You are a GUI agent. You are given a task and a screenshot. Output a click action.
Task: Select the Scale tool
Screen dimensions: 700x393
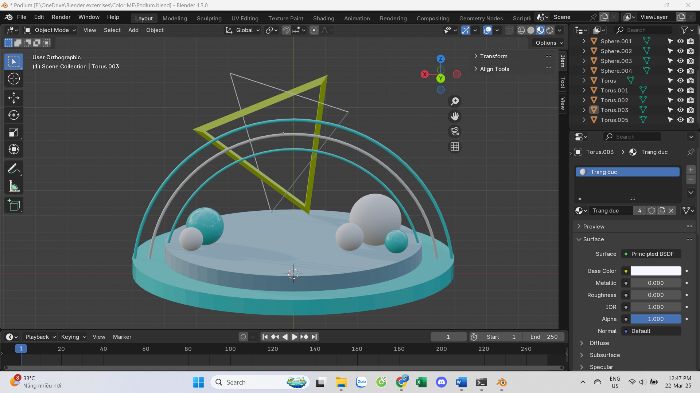coord(14,132)
